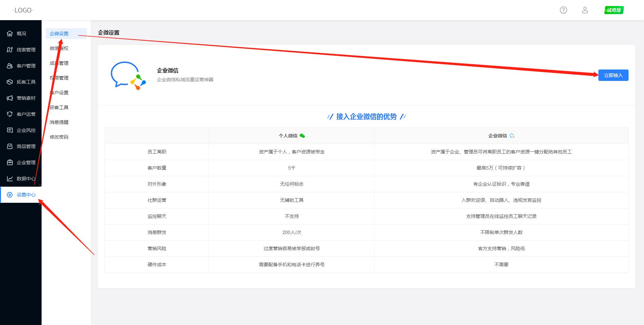Open the 线索管理 sidebar menu

21,50
